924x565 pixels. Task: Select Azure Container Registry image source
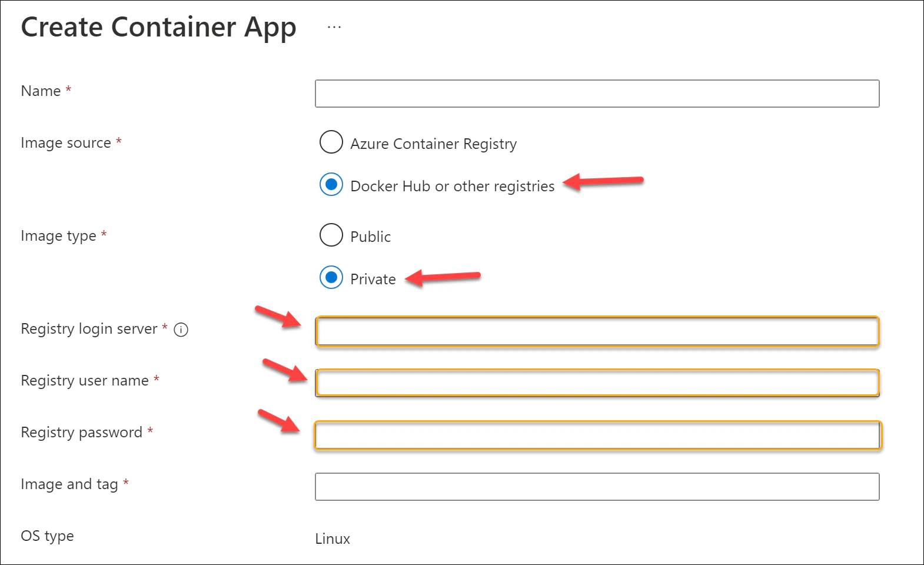tap(331, 142)
